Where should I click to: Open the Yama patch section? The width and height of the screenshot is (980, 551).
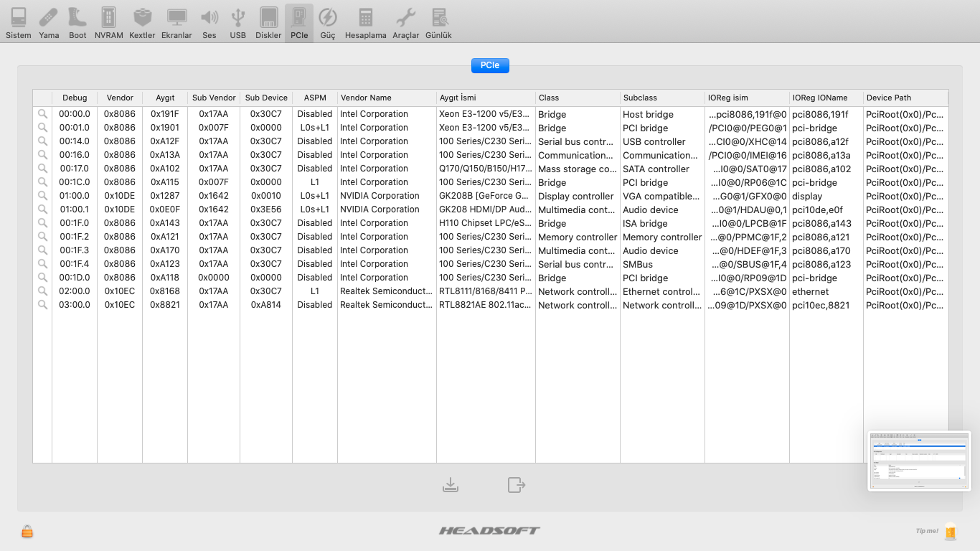(x=49, y=22)
